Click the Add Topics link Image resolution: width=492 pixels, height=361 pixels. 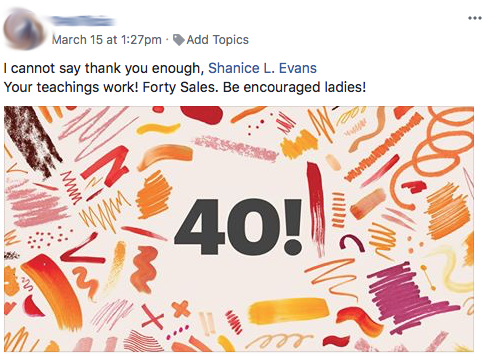(217, 40)
